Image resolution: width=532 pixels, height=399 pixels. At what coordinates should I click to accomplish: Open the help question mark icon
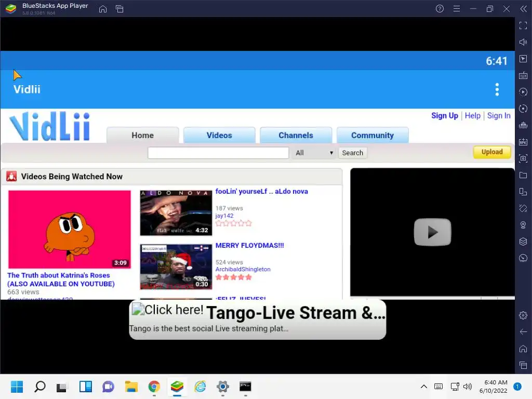click(x=440, y=9)
